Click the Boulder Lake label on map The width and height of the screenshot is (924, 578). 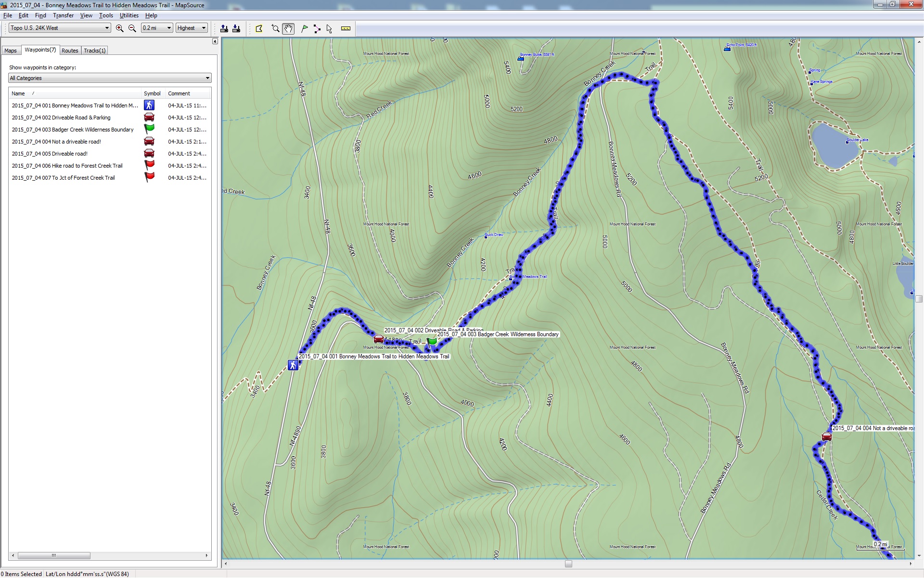(x=858, y=140)
